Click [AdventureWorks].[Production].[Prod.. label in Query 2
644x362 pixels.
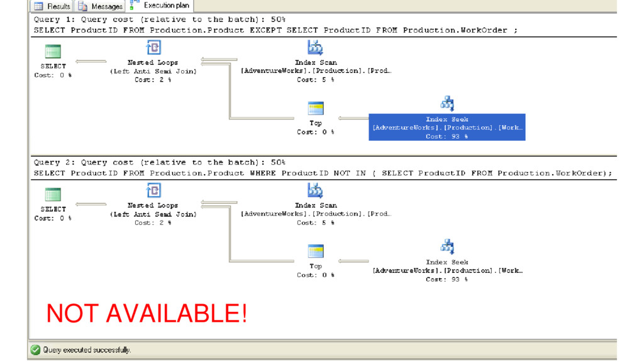tap(316, 214)
